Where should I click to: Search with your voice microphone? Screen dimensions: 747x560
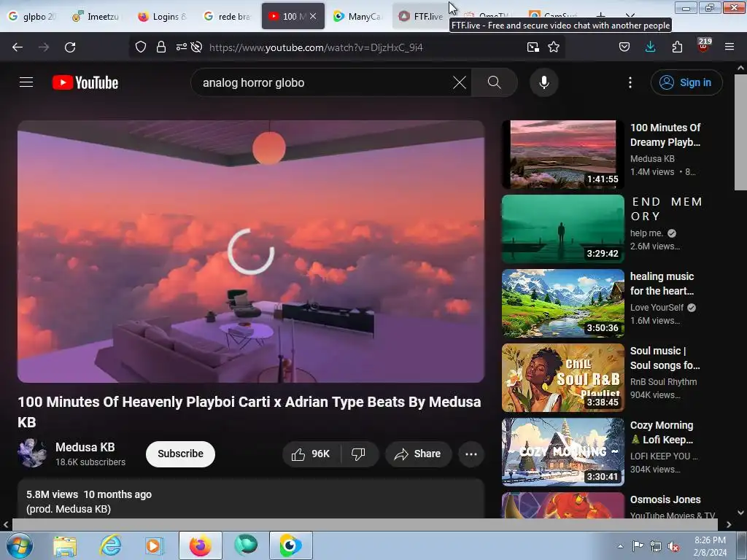(543, 82)
